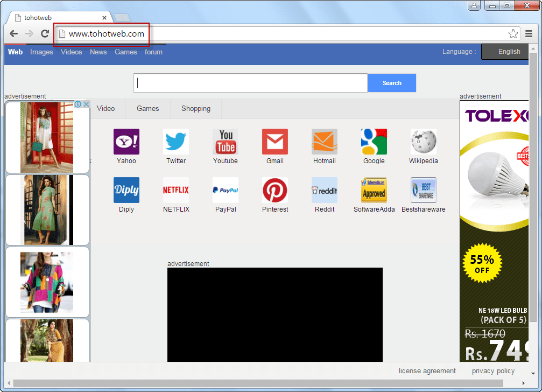Open the Diply shortcut icon
Viewport: 542px width, 392px height.
click(x=126, y=190)
